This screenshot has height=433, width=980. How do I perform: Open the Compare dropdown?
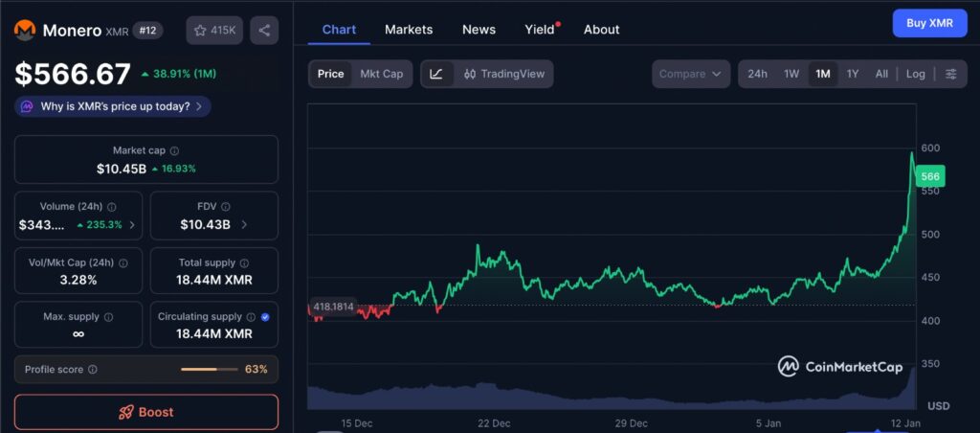tap(691, 74)
